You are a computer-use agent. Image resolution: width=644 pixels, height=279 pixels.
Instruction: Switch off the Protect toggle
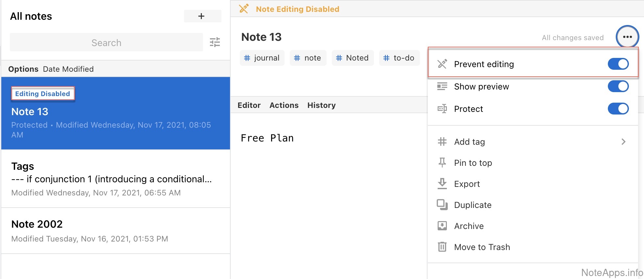[x=618, y=109]
